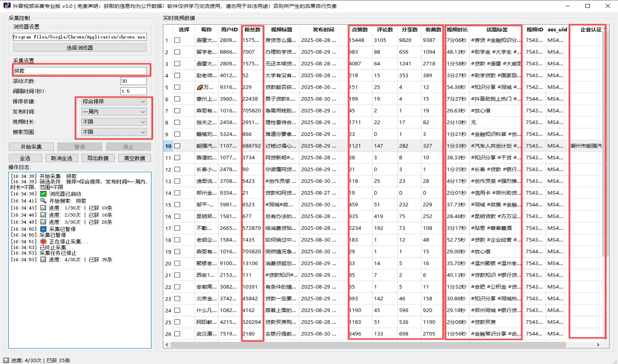Expand the 搜索范围 dropdown
The width and height of the screenshot is (618, 364).
point(114,132)
